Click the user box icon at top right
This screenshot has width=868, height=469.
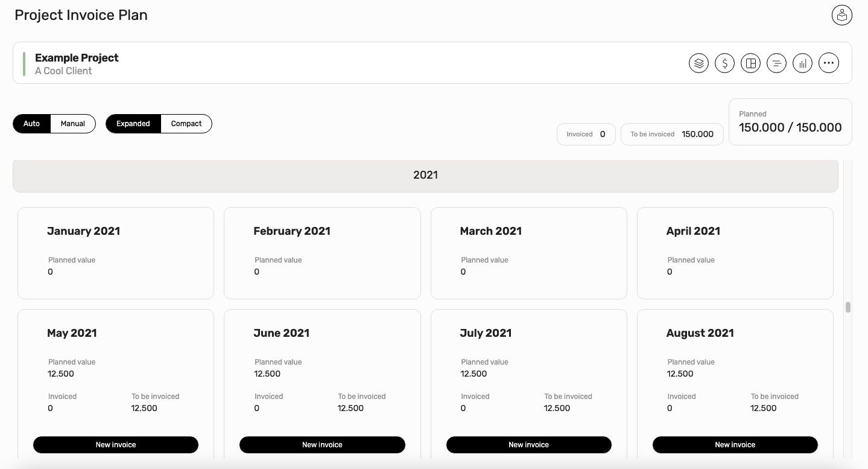tap(841, 15)
